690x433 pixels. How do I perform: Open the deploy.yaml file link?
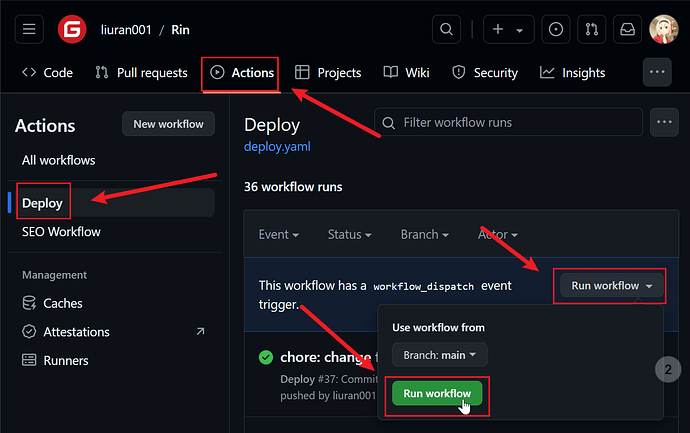pos(275,147)
